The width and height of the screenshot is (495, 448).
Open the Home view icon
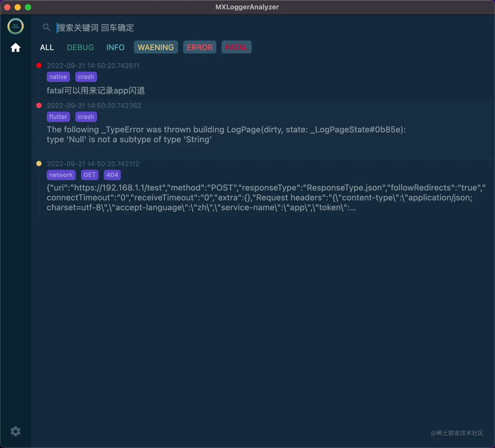15,48
